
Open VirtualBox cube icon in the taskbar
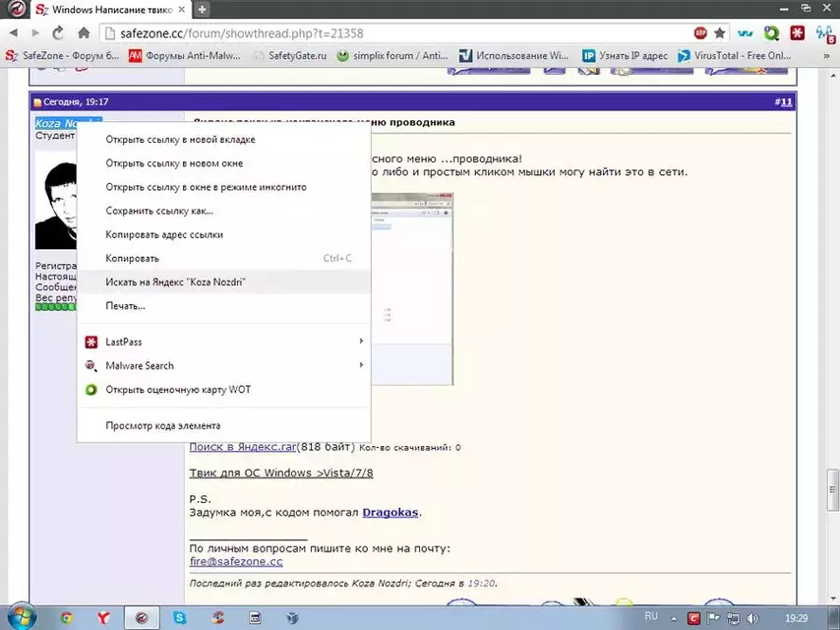pos(292,618)
